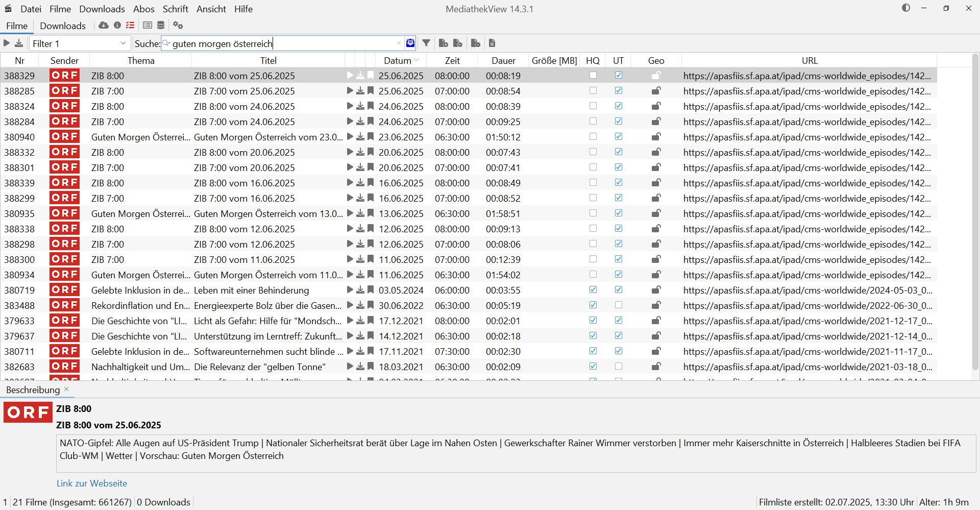980x510 pixels.
Task: Sort by the Sender column header
Action: pyautogui.click(x=64, y=60)
